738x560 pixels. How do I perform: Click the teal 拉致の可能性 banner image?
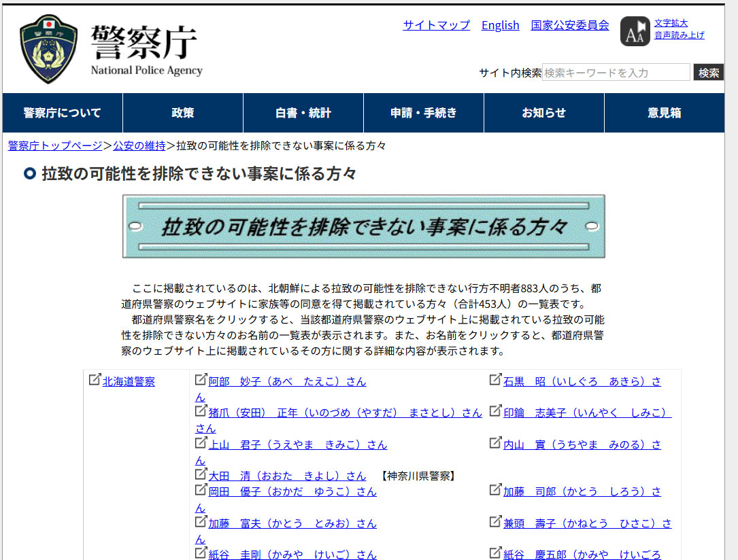(363, 226)
